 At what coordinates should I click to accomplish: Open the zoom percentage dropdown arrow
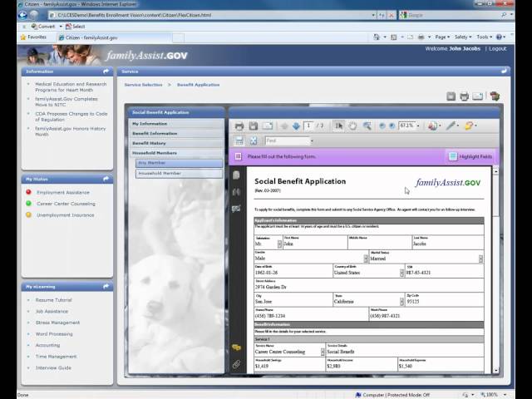(x=418, y=126)
